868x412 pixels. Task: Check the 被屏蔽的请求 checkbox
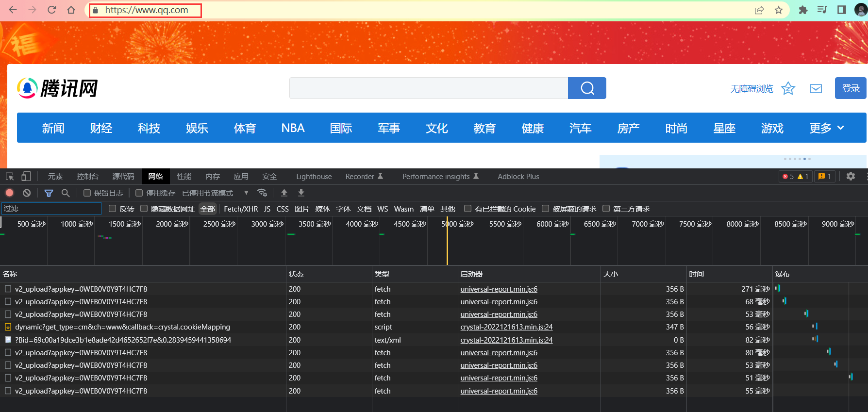(545, 209)
